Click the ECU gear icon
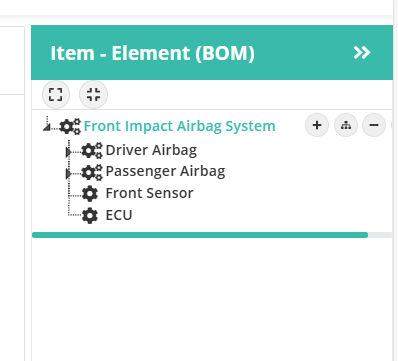Viewport: 398px width, 361px height. pos(90,215)
